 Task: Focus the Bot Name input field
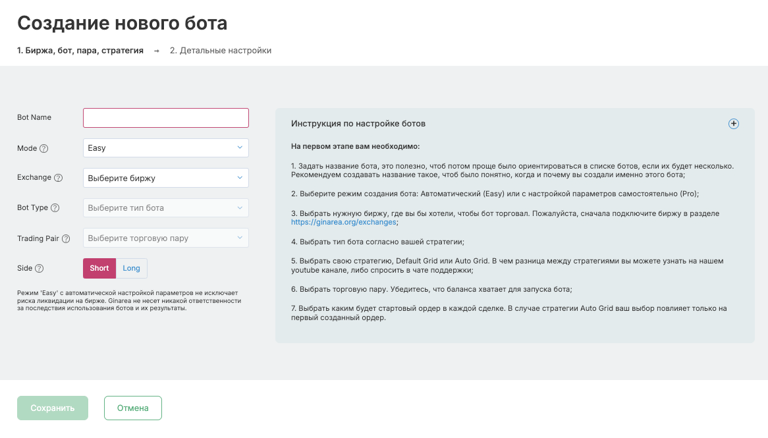click(x=166, y=118)
